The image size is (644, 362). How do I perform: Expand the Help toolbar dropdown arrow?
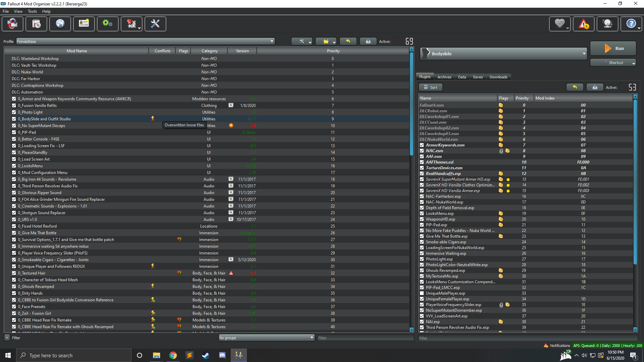[639, 28]
